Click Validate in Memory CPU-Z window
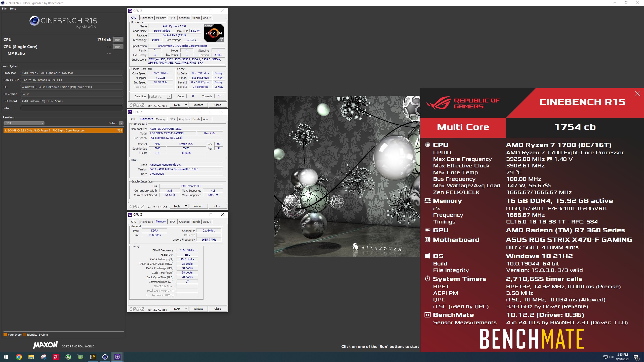Image resolution: width=644 pixels, height=362 pixels. (198, 309)
